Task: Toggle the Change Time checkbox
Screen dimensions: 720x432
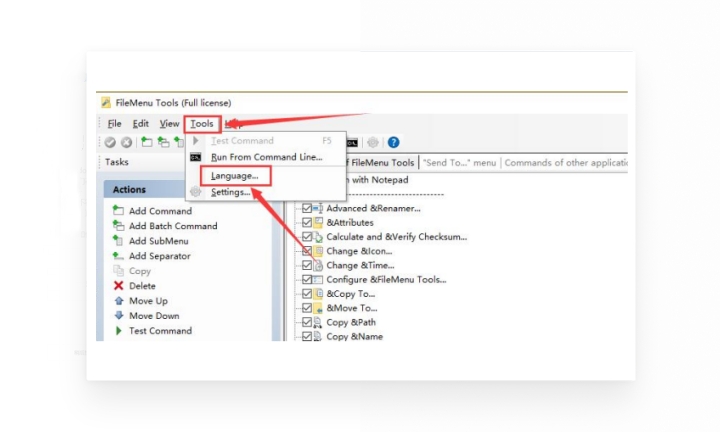Action: [307, 265]
